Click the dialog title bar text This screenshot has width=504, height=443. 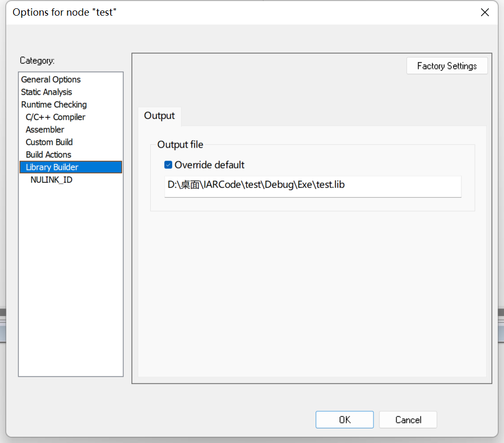64,12
